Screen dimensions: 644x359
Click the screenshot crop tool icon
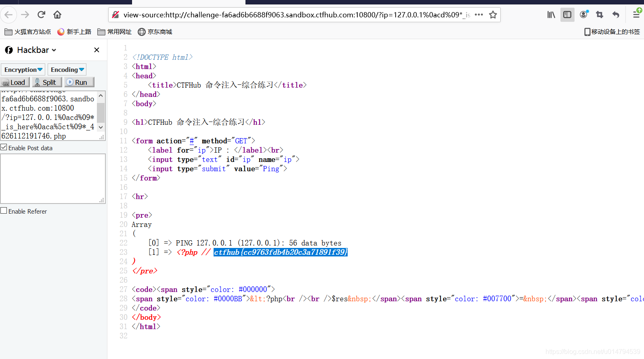(600, 15)
